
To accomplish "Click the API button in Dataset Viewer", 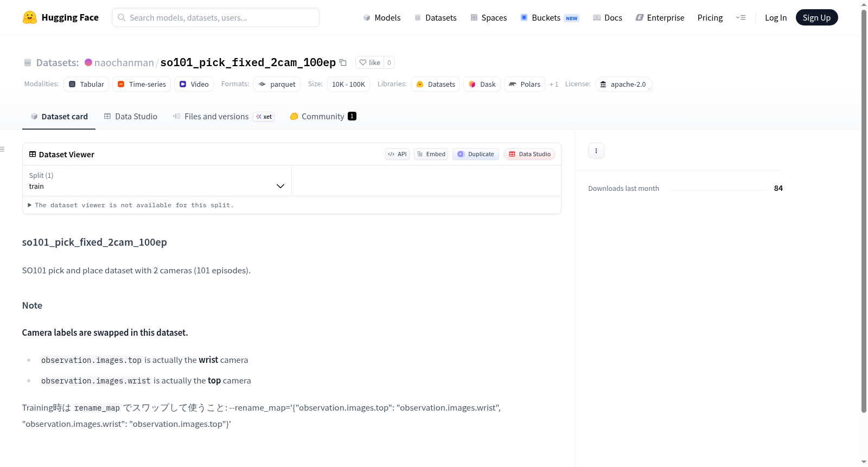I will (397, 154).
